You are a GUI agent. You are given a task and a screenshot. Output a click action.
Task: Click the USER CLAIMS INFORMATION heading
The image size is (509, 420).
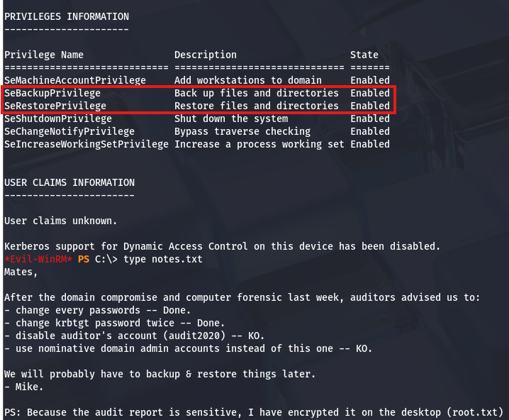tap(69, 182)
